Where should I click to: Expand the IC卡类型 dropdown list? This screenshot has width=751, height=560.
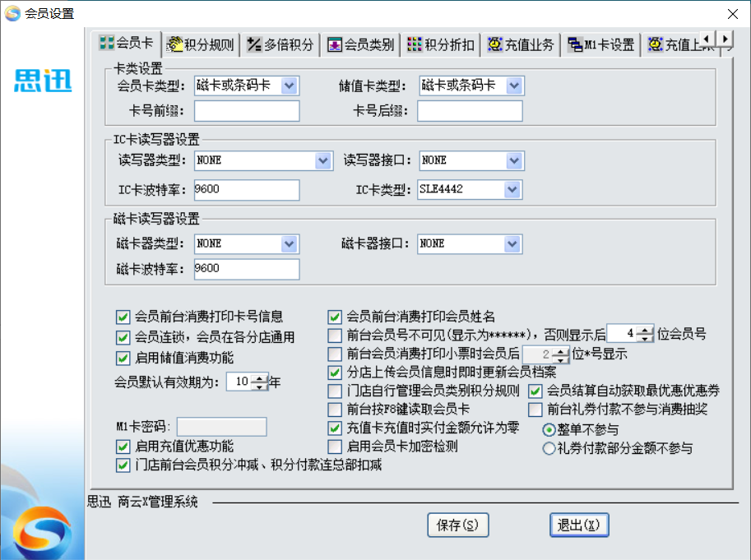(513, 190)
